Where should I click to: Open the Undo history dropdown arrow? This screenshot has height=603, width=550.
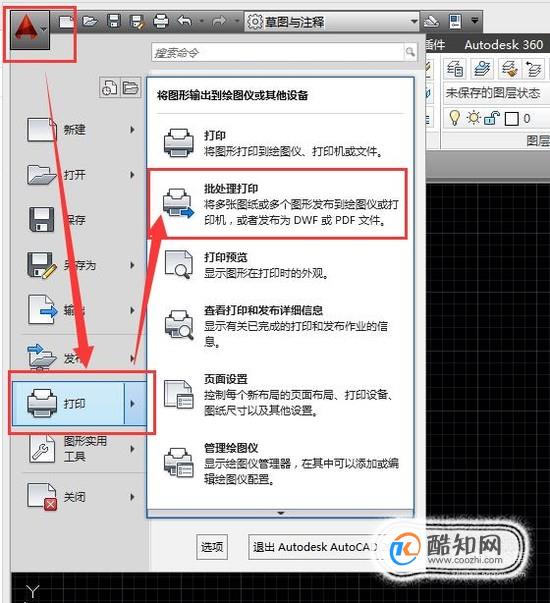[202, 21]
